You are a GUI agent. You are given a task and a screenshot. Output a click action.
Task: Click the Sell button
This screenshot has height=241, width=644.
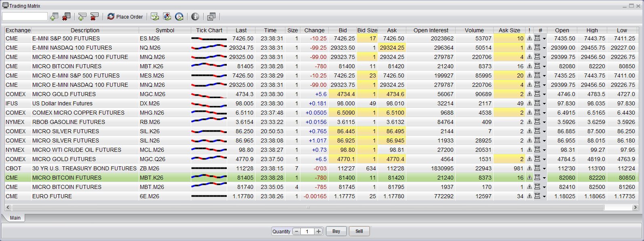tap(359, 231)
